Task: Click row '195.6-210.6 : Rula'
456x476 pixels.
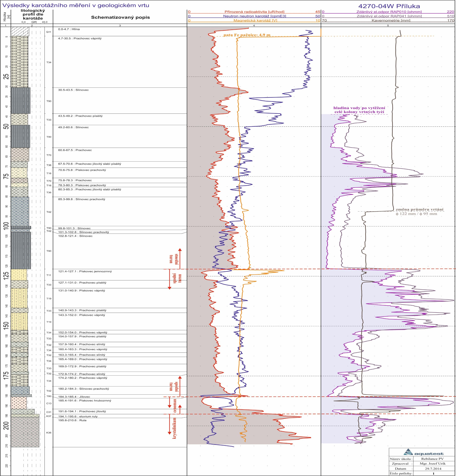Action: 72,420
